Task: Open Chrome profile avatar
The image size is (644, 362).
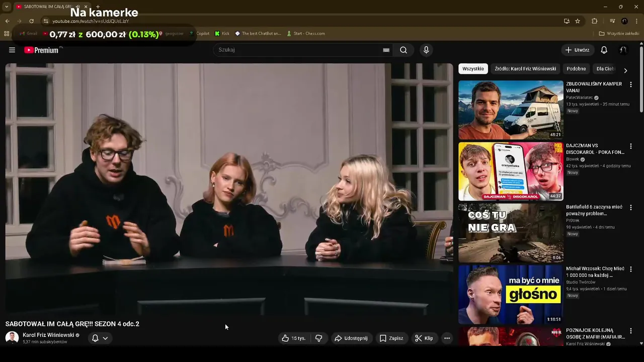Action: [624, 21]
